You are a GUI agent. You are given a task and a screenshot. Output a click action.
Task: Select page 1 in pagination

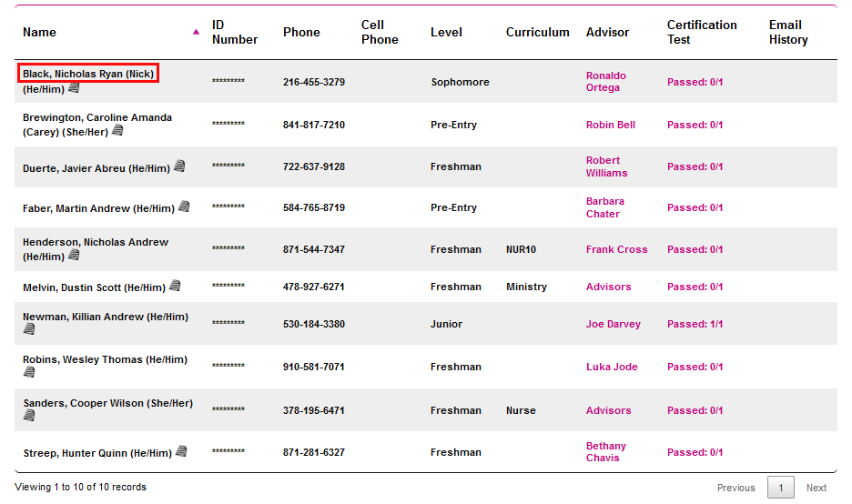click(780, 488)
